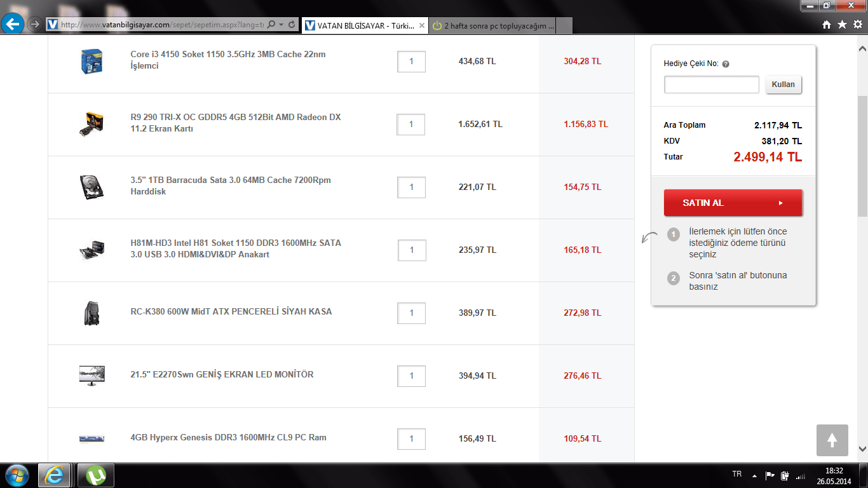This screenshot has height=488, width=868.
Task: Click the E2270Swn monitor thumbnail
Action: pos(92,376)
